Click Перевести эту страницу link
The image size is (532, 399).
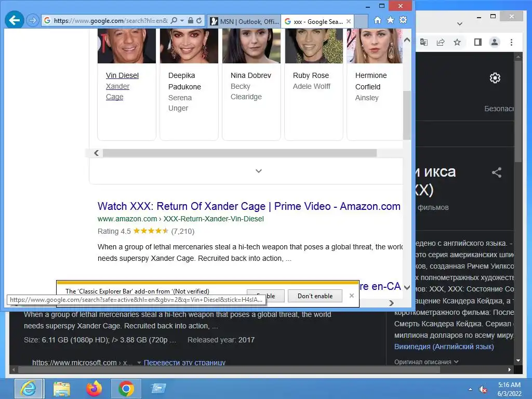184,362
